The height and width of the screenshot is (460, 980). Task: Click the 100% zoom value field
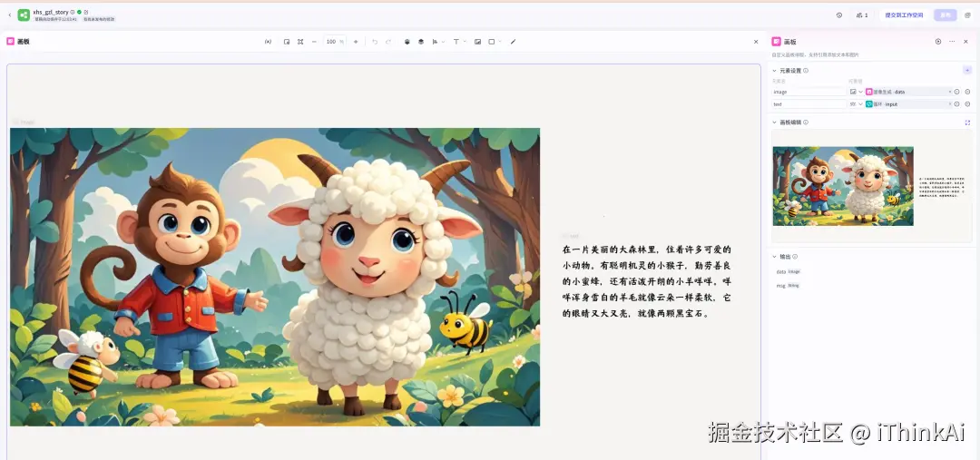tap(335, 42)
